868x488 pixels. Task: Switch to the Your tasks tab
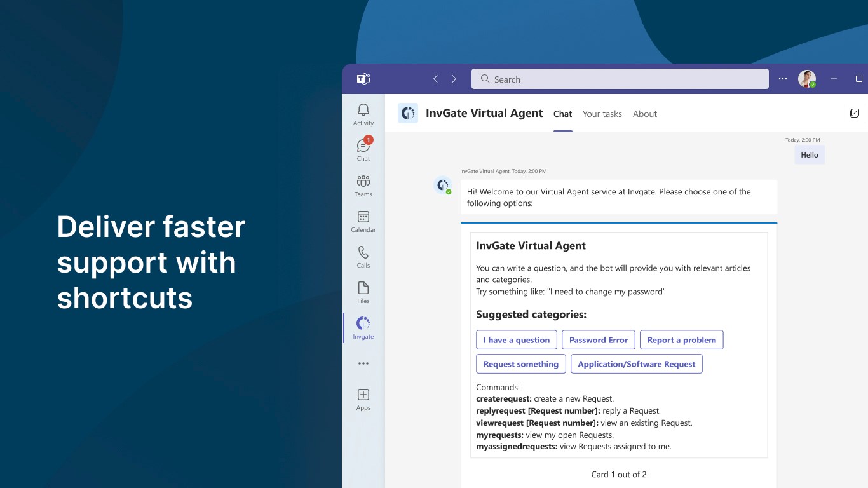point(602,114)
